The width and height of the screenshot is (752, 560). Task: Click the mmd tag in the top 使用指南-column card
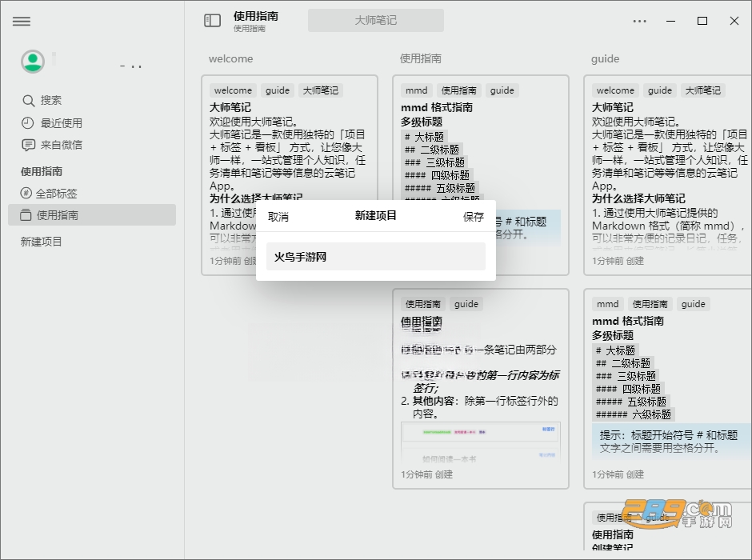(x=416, y=90)
